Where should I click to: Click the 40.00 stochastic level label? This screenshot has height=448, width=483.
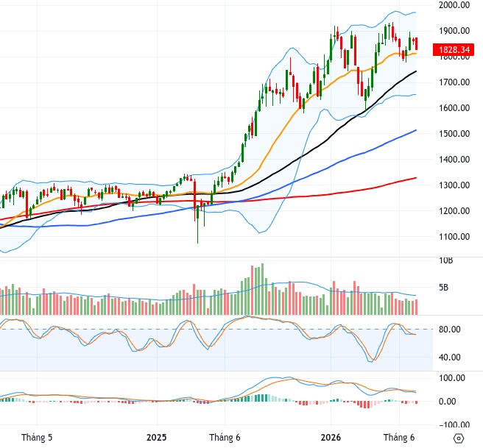click(450, 358)
